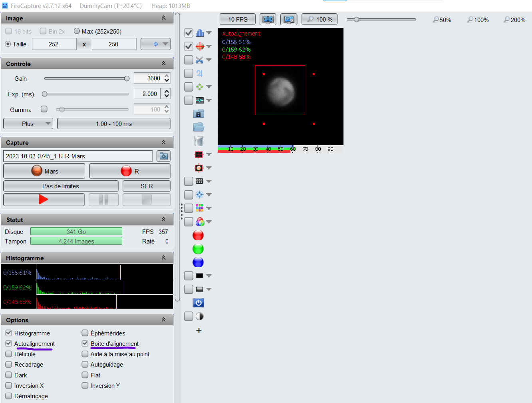Toggle the Autoalignement option checkbox
532x403 pixels.
click(8, 343)
